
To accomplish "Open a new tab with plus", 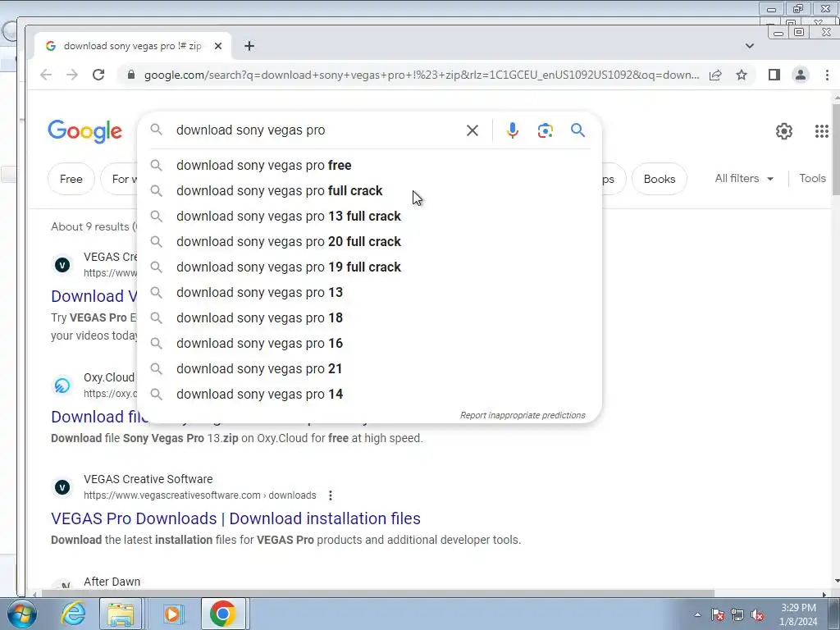I will pyautogui.click(x=249, y=46).
